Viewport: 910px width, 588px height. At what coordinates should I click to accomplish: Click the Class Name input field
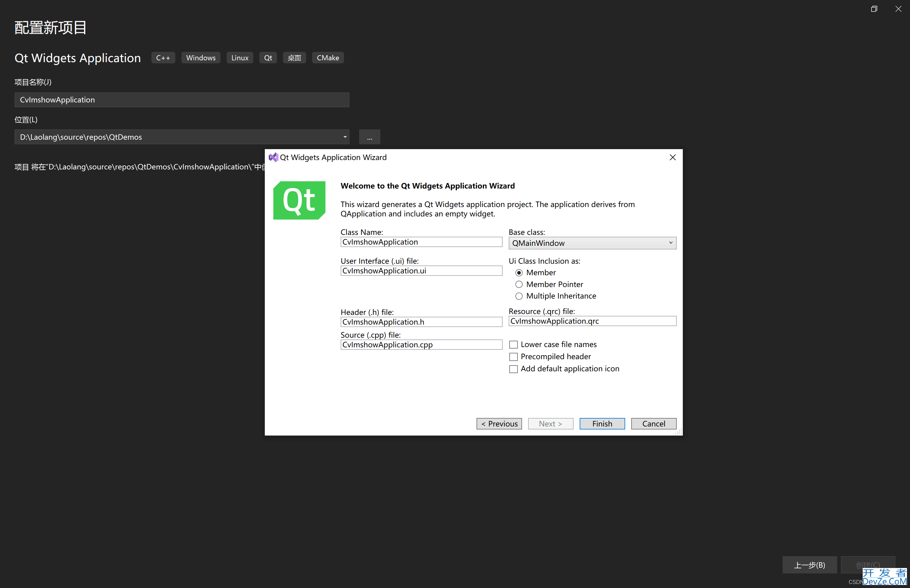pyautogui.click(x=420, y=241)
